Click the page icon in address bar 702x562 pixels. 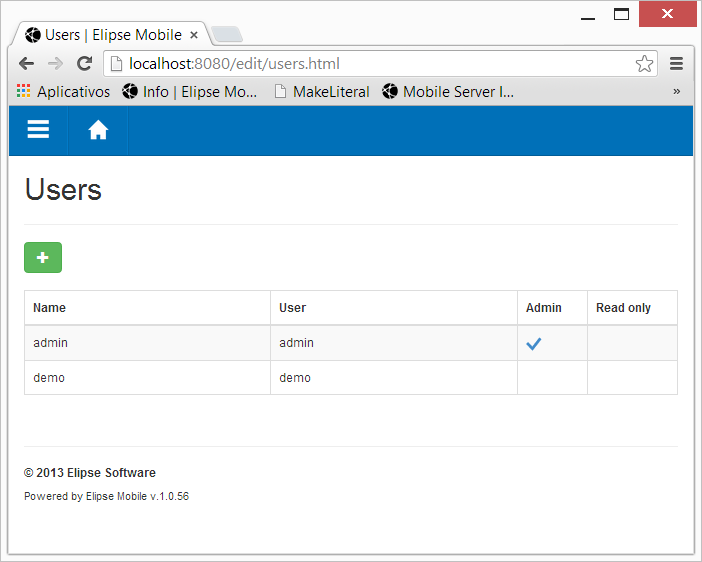[116, 64]
